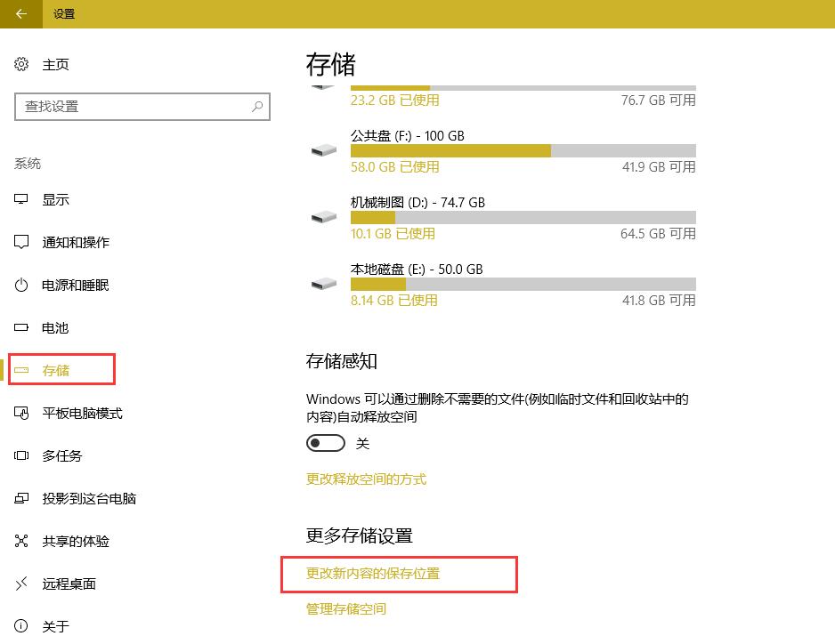Click the 本地磁盘 (E:) usage bar

523,284
